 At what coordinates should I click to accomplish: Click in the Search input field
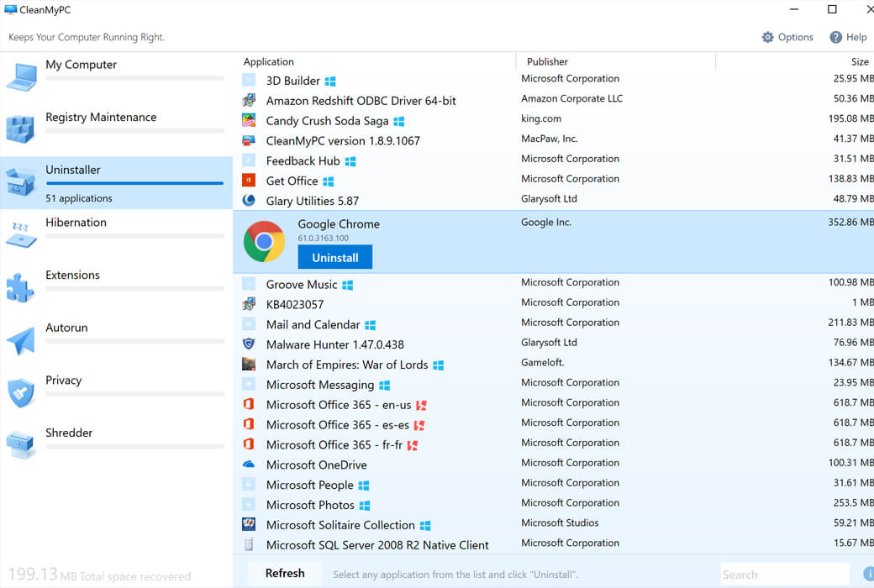click(785, 574)
